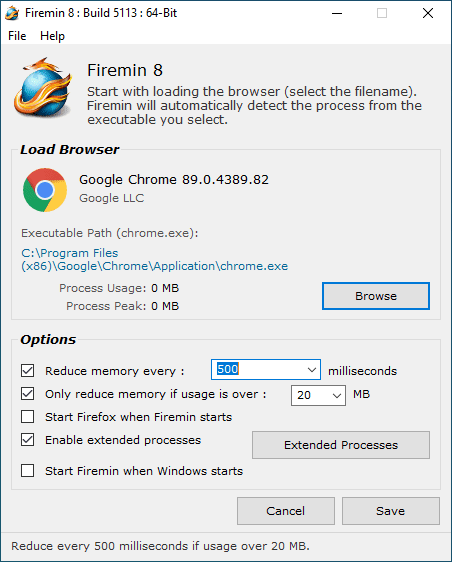Check Start Firemin when Windows starts
The width and height of the screenshot is (452, 562).
[x=28, y=471]
